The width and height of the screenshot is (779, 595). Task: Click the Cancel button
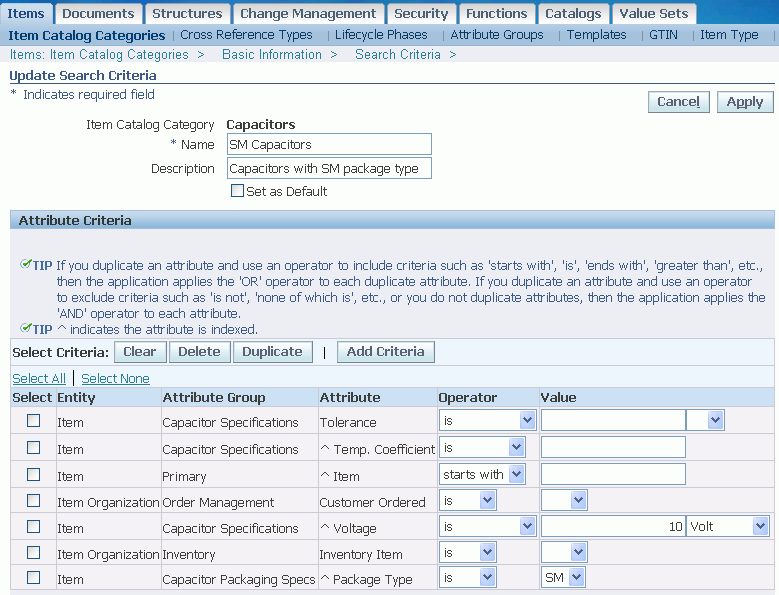coord(679,102)
